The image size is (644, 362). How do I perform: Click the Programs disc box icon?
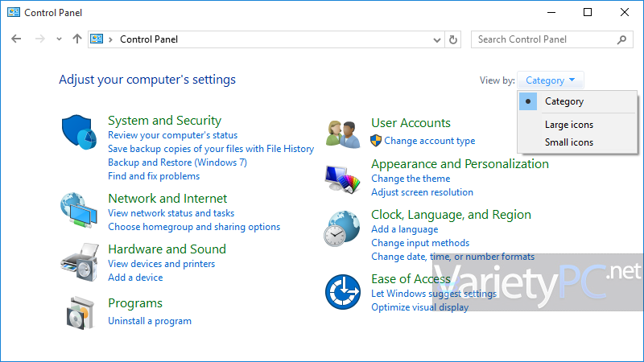coord(80,313)
